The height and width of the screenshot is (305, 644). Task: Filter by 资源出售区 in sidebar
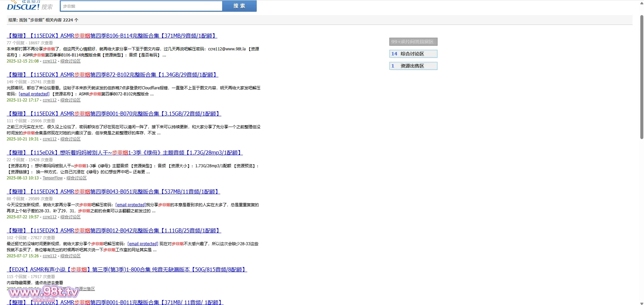[x=413, y=66]
